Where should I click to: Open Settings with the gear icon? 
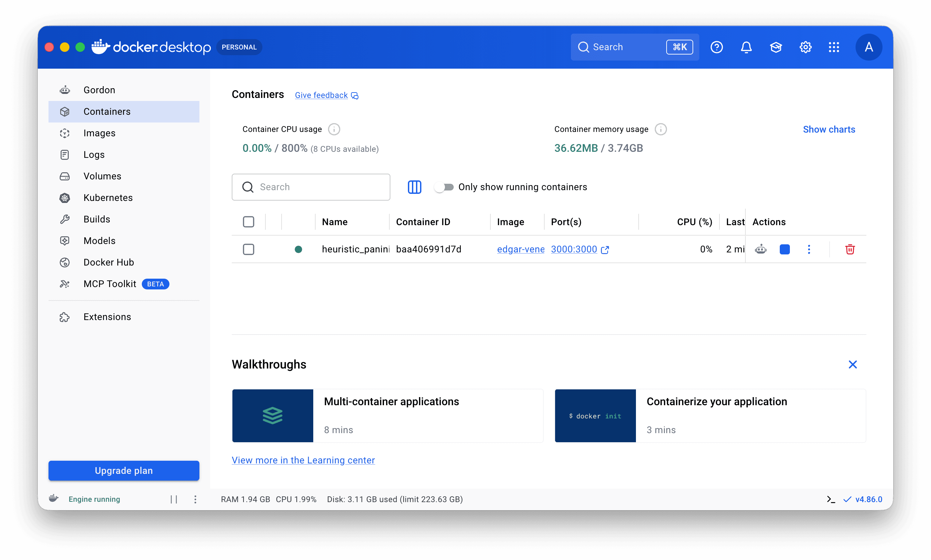click(x=805, y=47)
